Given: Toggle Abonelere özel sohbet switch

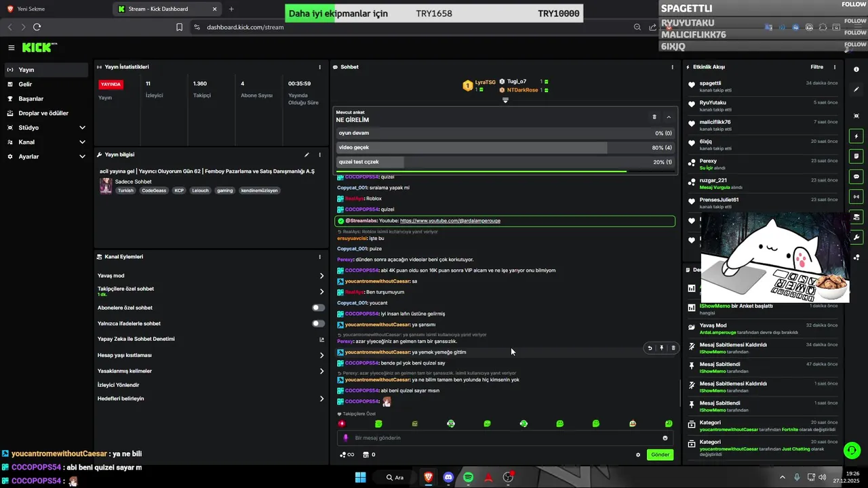Looking at the screenshot, I should (x=318, y=308).
